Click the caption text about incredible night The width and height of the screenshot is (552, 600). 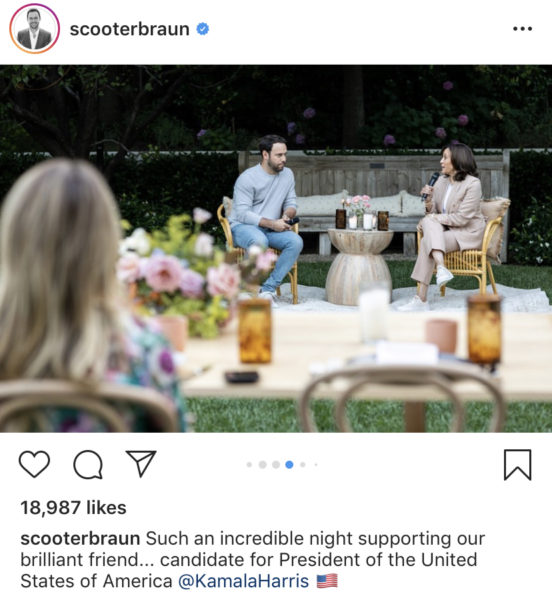point(252,559)
